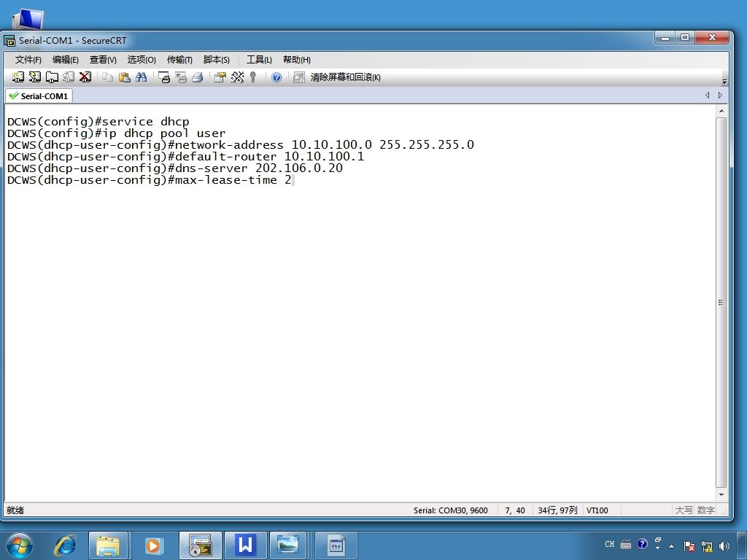Click the network-address 10.10.100.0 line

click(241, 145)
